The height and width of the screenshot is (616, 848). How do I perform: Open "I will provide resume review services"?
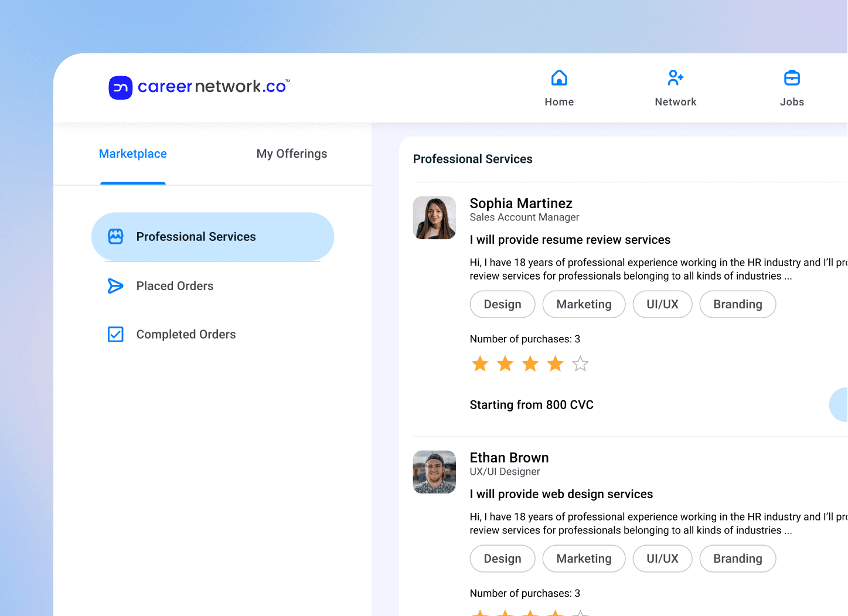point(570,240)
